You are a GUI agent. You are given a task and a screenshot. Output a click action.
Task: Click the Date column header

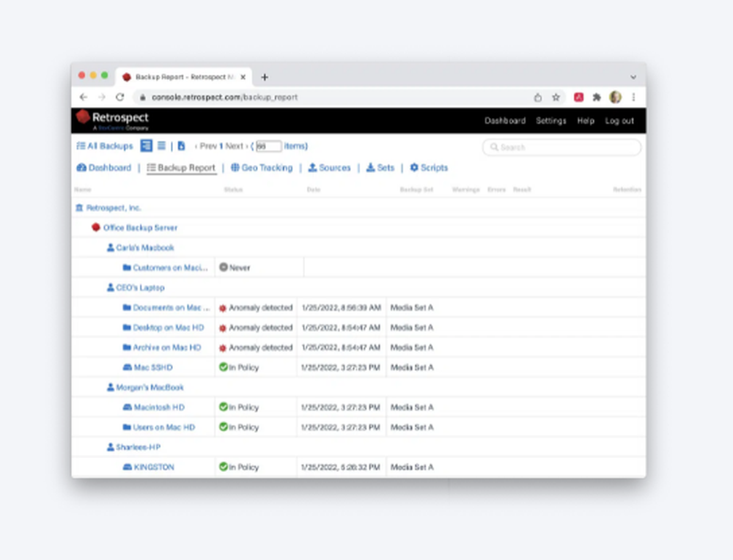[314, 189]
